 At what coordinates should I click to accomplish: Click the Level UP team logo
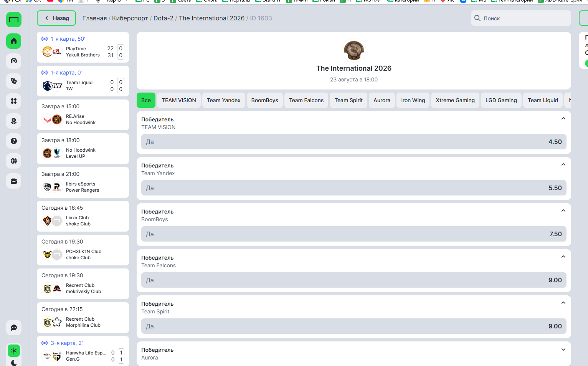click(x=57, y=153)
